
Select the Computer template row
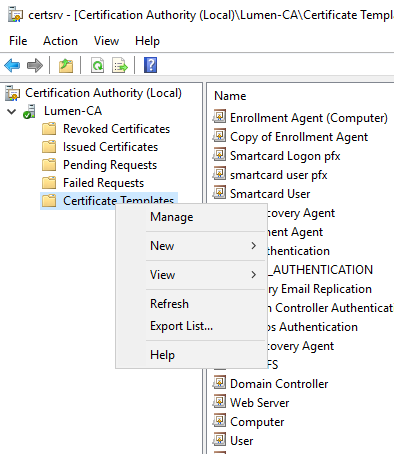257,422
